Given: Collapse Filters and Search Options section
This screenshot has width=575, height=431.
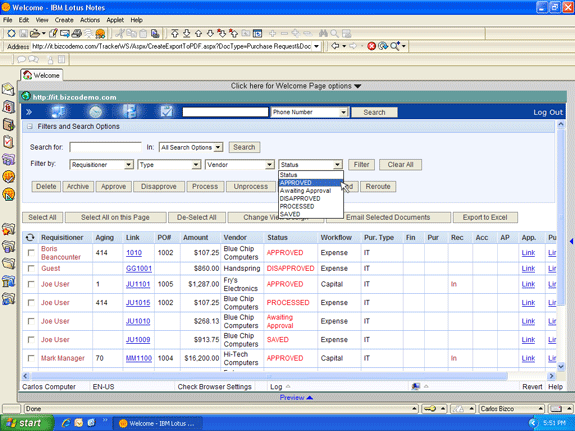Looking at the screenshot, I should point(30,127).
